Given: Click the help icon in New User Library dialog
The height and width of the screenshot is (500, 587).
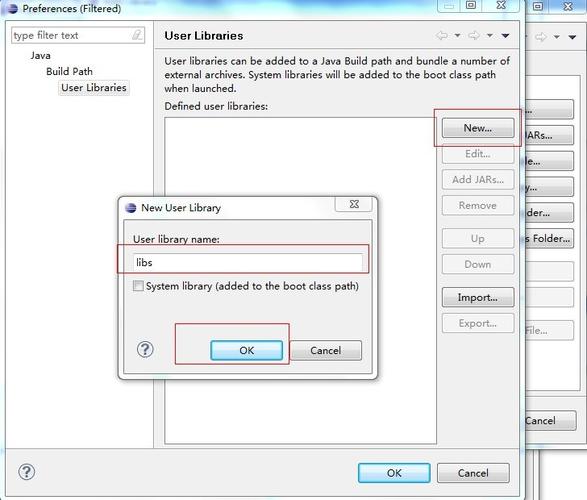Looking at the screenshot, I should point(145,350).
